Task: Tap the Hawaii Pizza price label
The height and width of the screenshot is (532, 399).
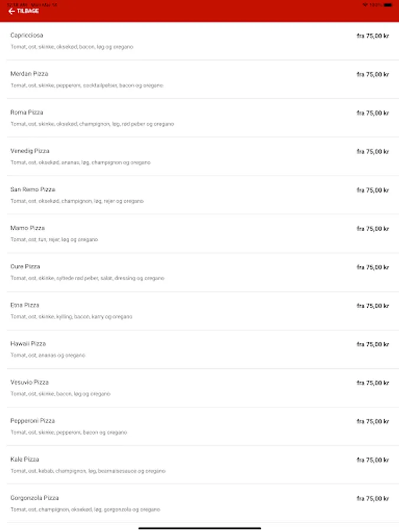Action: point(372,344)
